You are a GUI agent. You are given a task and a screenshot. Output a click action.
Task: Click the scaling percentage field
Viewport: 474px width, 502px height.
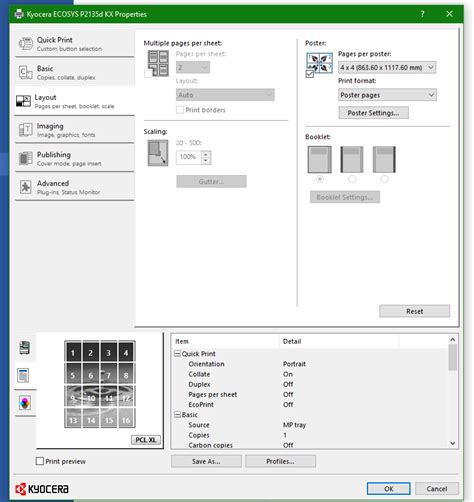(x=188, y=157)
